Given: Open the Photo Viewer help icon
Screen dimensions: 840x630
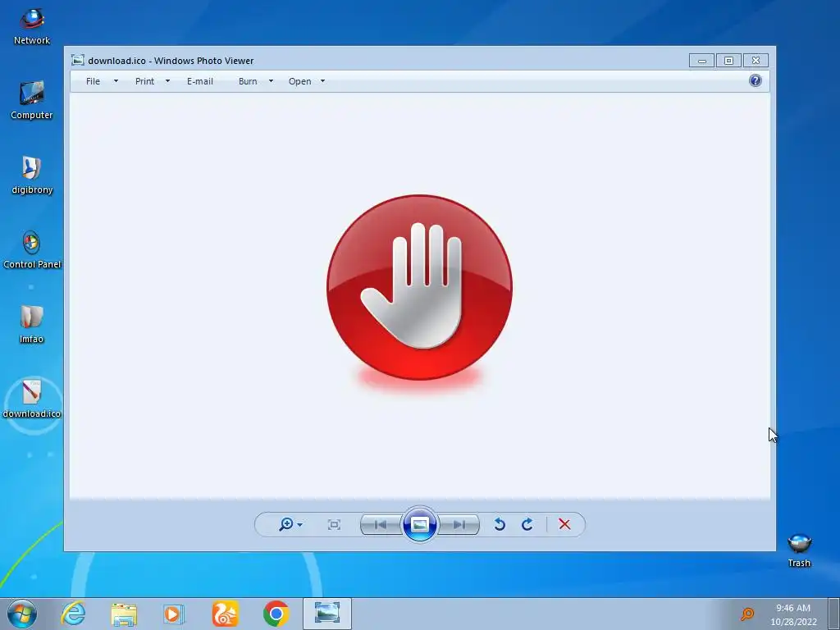Looking at the screenshot, I should 756,81.
